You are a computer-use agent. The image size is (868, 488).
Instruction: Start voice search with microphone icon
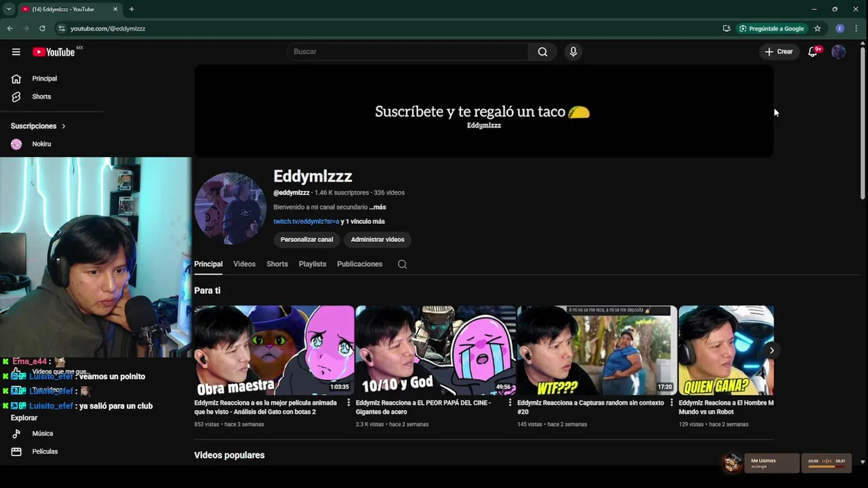573,52
